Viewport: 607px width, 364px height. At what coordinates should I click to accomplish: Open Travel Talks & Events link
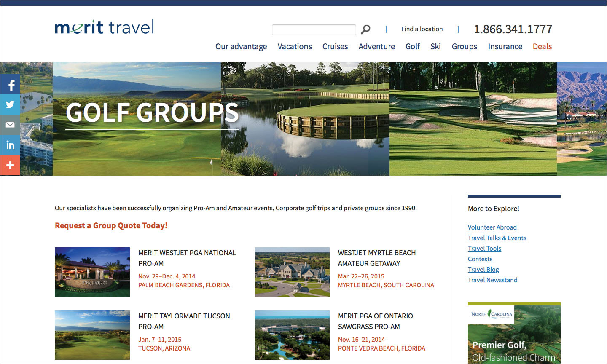tap(497, 238)
